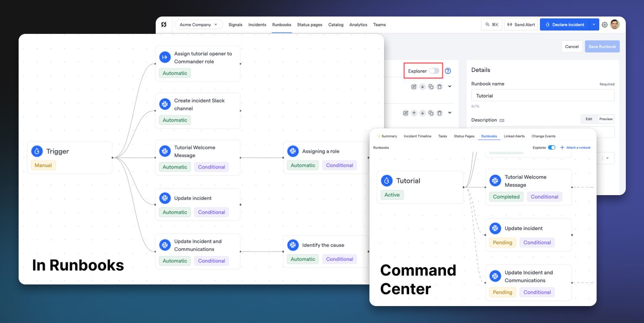Click Pending badge on Command Center Update incident
This screenshot has width=644, height=323.
(503, 242)
